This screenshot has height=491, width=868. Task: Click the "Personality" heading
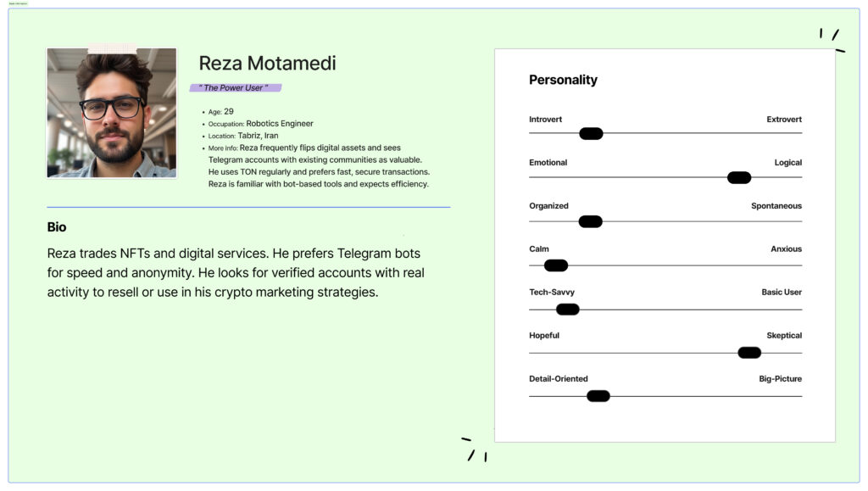(x=563, y=81)
